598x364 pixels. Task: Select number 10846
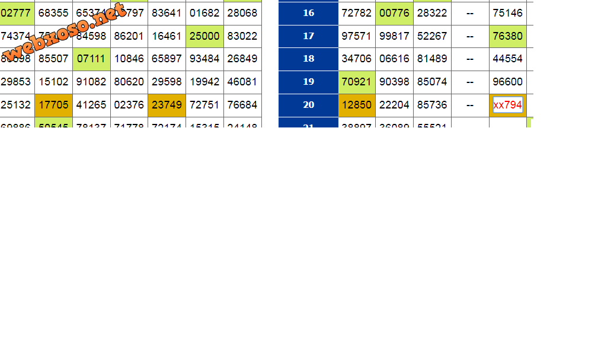pyautogui.click(x=129, y=59)
